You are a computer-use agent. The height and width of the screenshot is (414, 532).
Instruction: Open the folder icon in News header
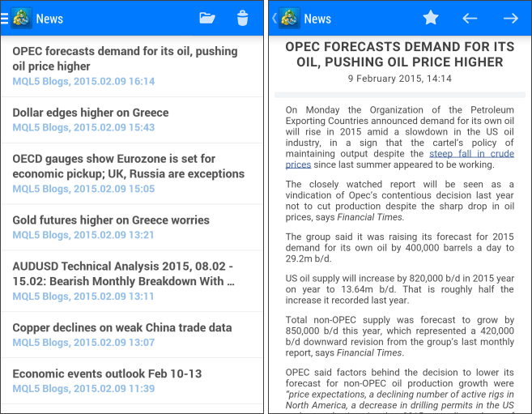[207, 18]
